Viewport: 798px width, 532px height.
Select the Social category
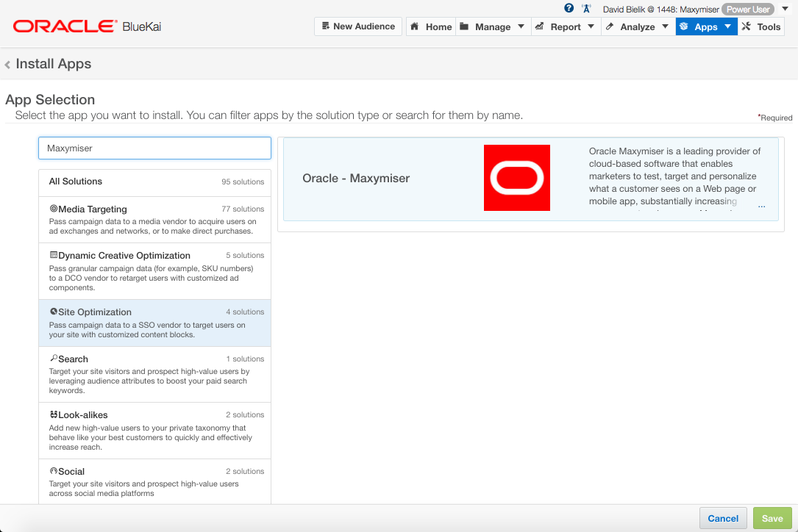154,481
